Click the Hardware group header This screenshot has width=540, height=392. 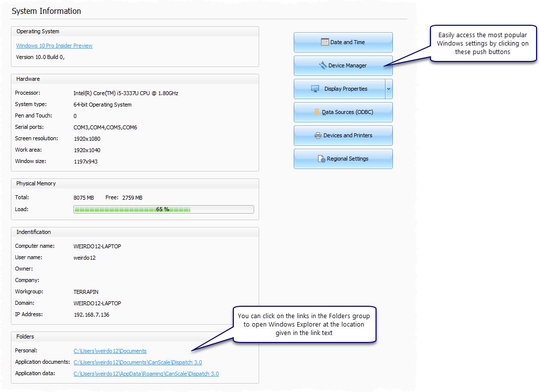(x=28, y=79)
